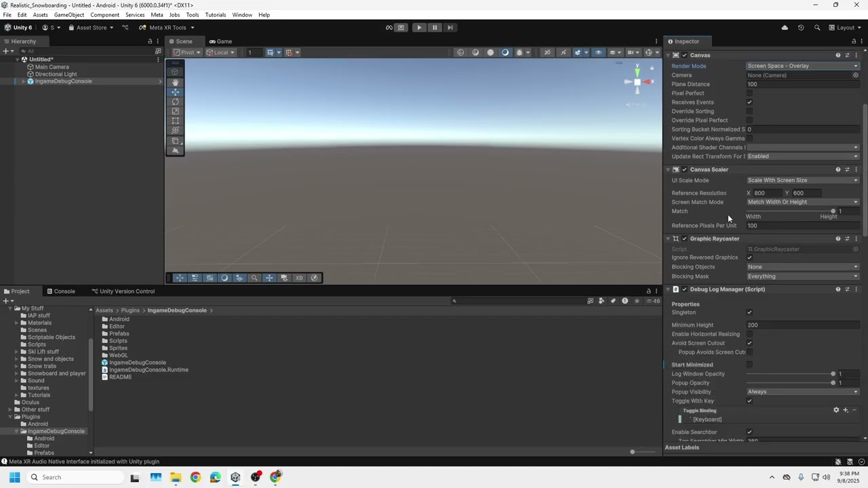Toggle scene visibility eye icon

pos(598,52)
